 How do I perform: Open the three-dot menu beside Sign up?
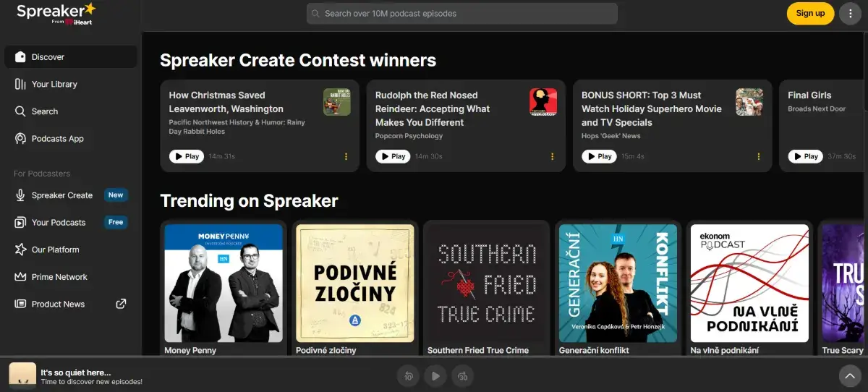pyautogui.click(x=850, y=14)
